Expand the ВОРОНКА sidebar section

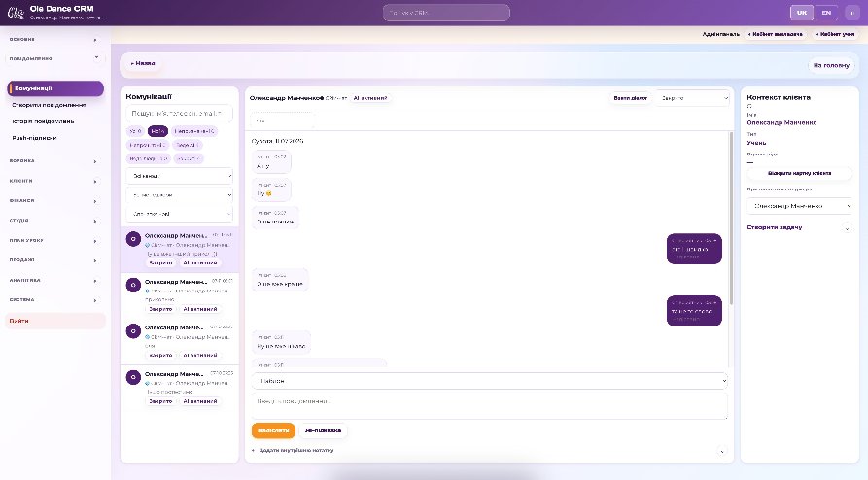tap(53, 161)
